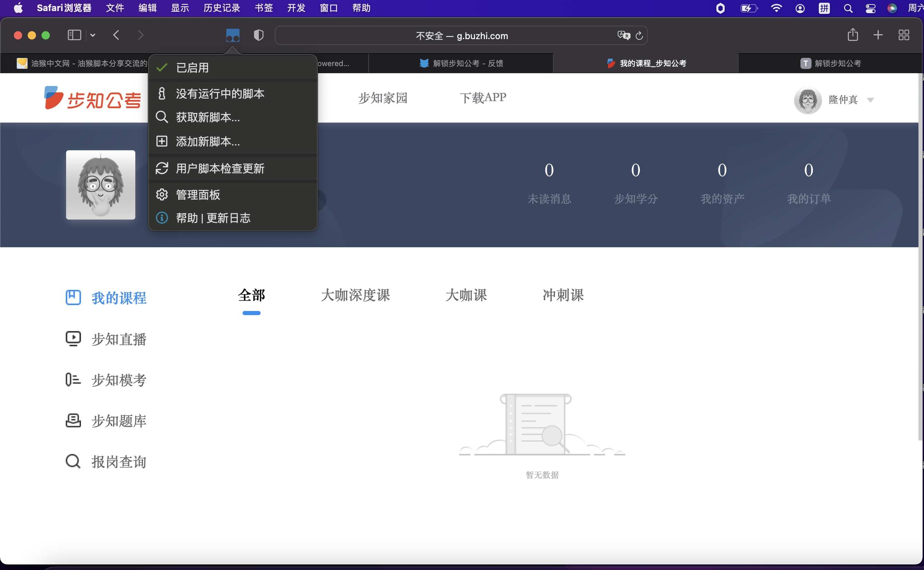The height and width of the screenshot is (570, 924).
Task: Switch to the rightmost 解锁步知公考 tab
Action: [830, 63]
